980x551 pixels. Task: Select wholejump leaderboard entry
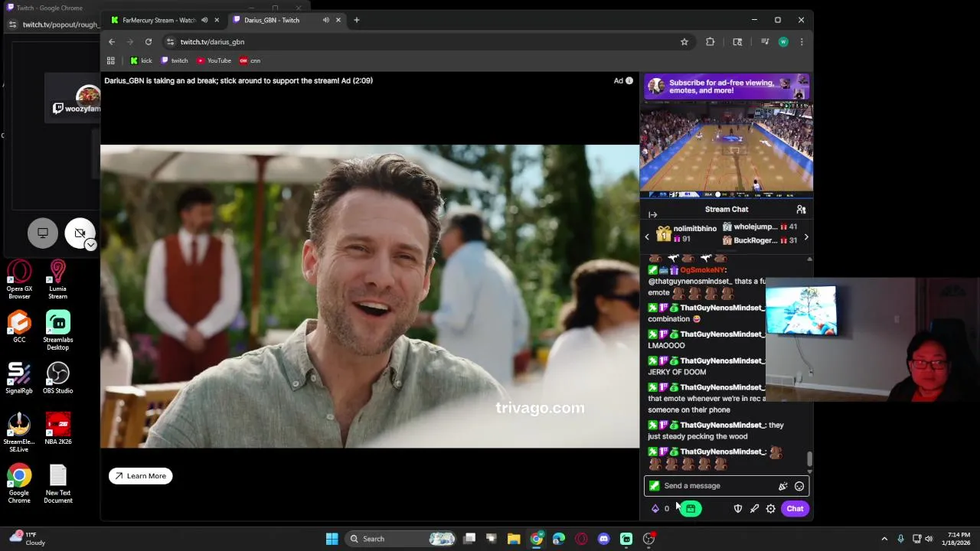coord(759,227)
